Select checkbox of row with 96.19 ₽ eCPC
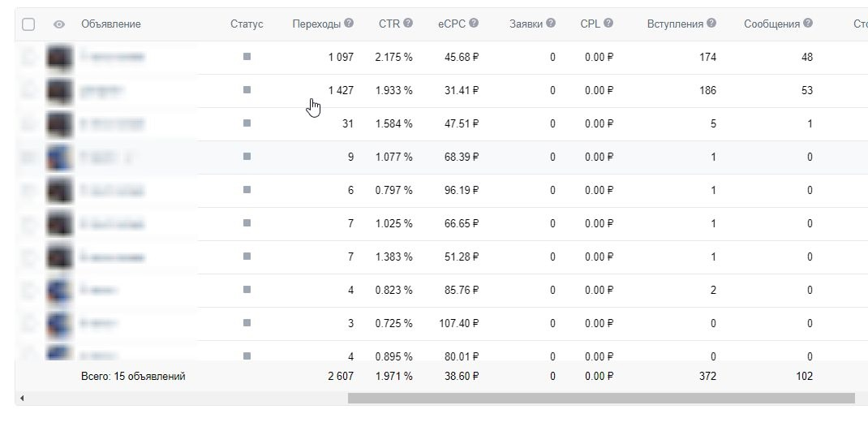 tap(28, 190)
